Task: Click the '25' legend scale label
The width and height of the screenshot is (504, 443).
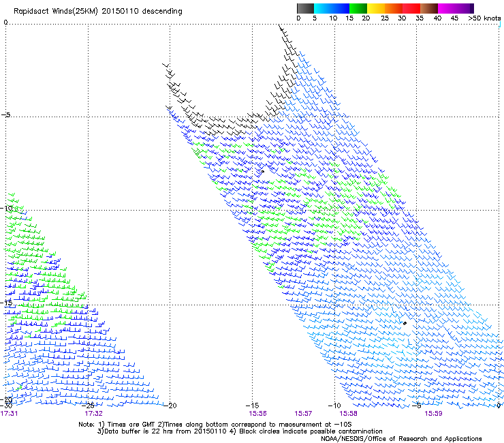Action: (x=385, y=18)
